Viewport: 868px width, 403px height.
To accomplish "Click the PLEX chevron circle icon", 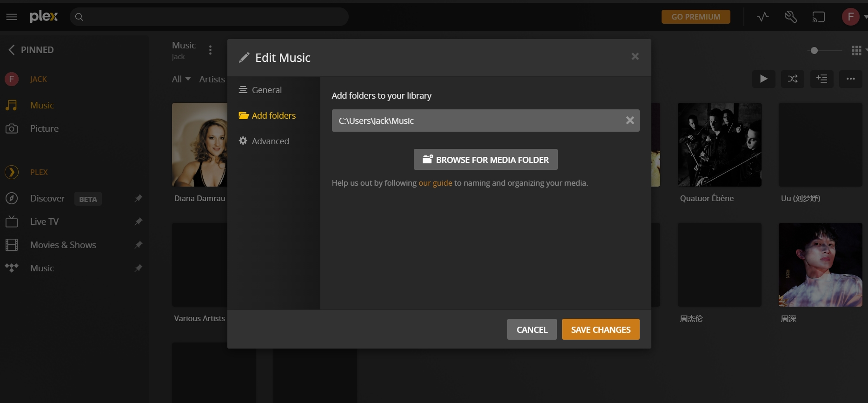I will [x=12, y=172].
